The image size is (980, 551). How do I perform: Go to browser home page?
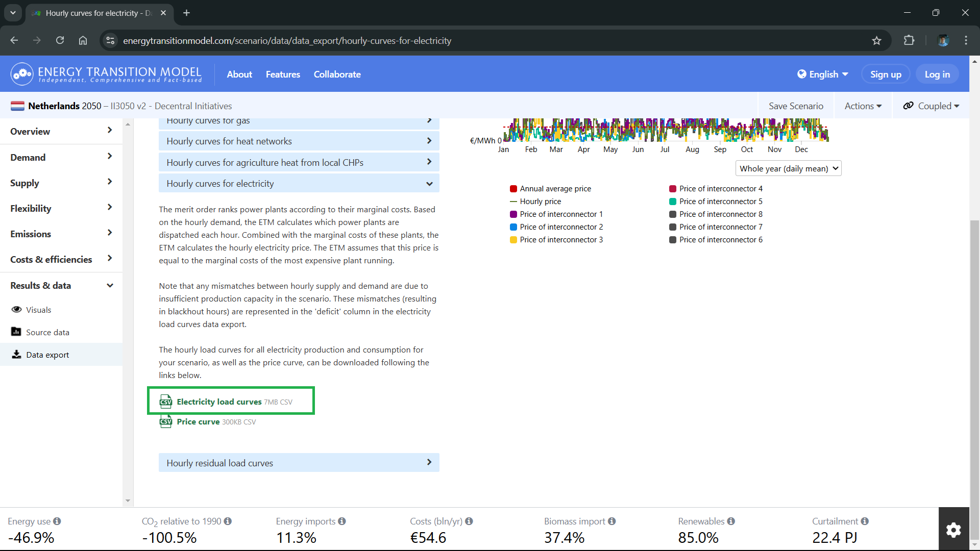(83, 41)
